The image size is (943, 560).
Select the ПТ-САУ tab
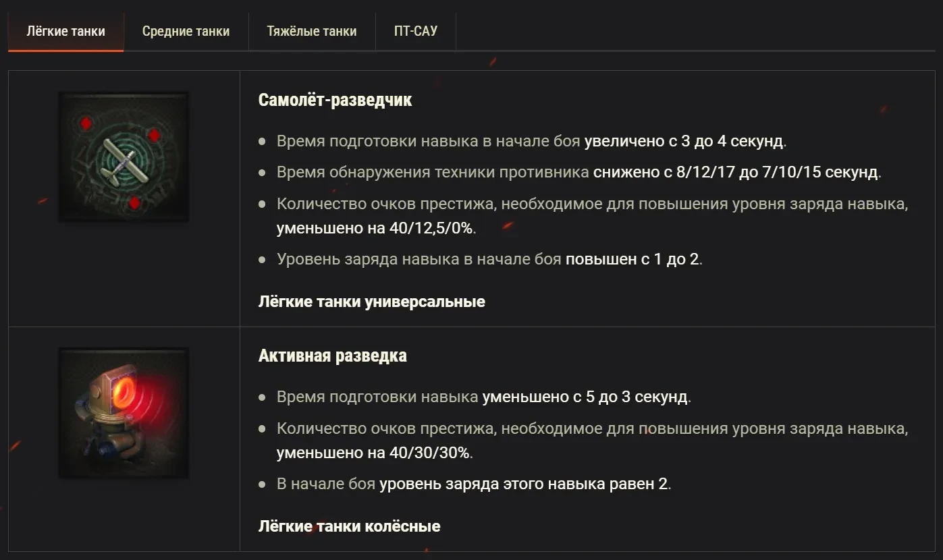click(415, 31)
